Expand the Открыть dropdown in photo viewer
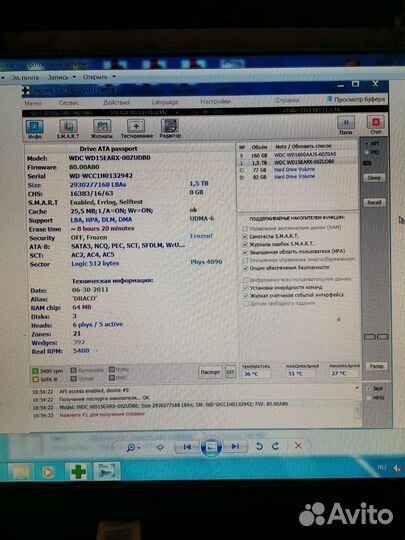The height and width of the screenshot is (540, 405). (x=99, y=77)
